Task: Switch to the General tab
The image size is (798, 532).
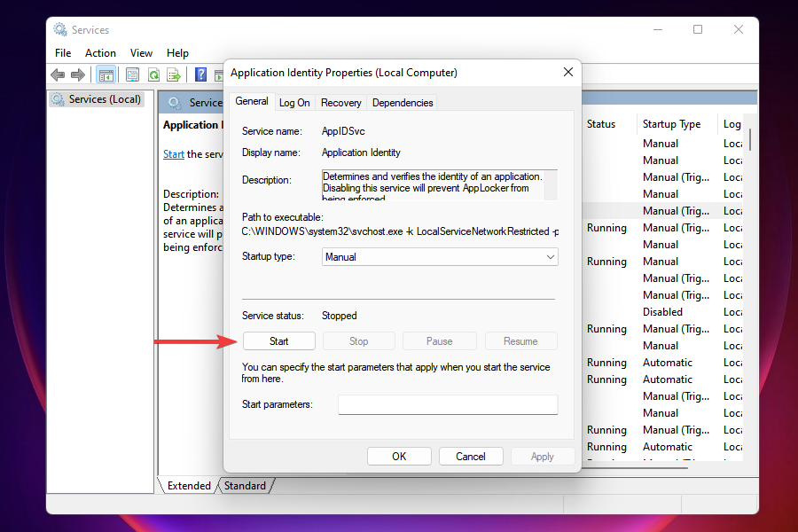Action: [x=252, y=101]
